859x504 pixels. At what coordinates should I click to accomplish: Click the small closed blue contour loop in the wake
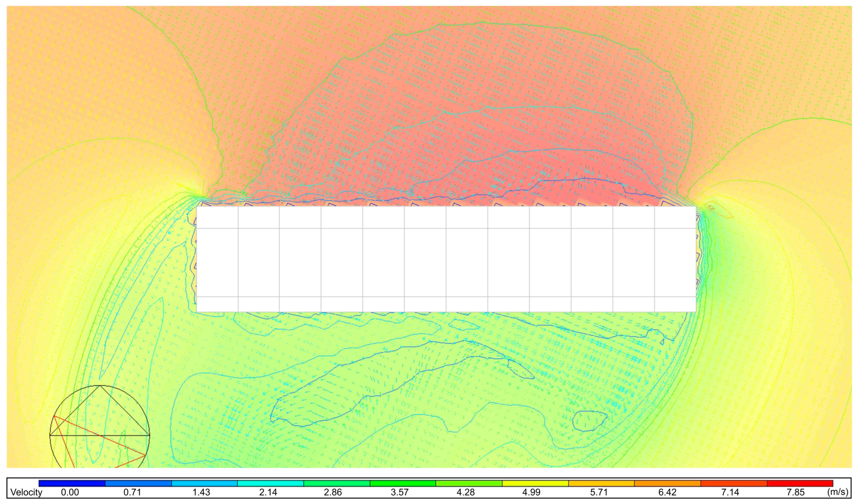coord(590,421)
